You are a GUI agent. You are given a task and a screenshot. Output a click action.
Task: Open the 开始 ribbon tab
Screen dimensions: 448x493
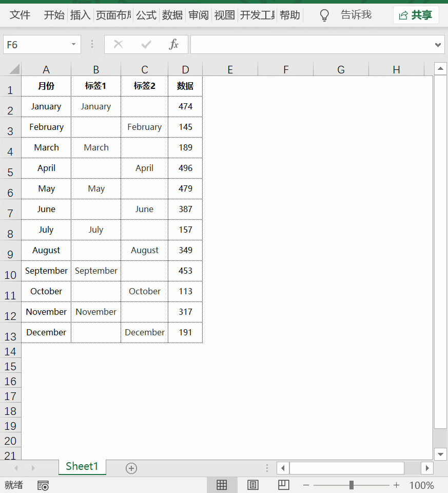[x=54, y=15]
